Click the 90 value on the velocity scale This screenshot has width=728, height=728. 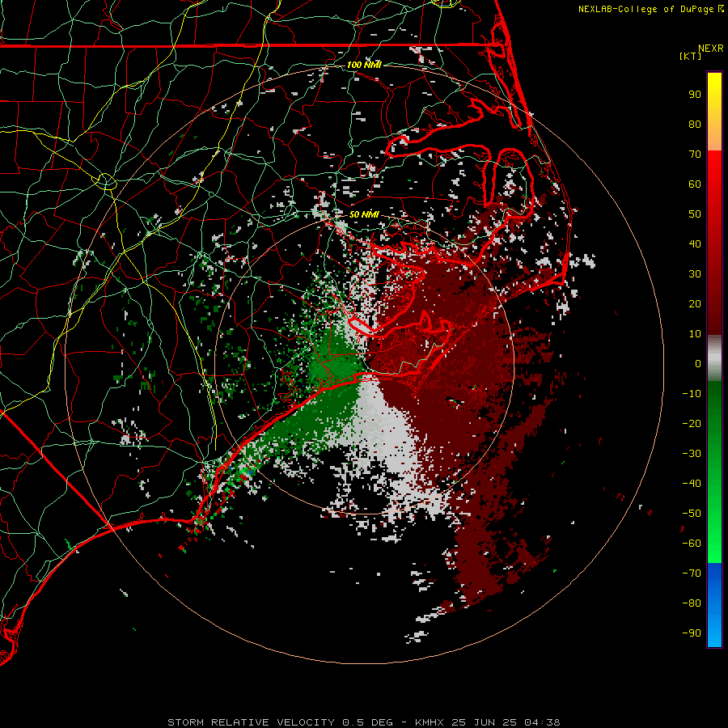coord(695,95)
